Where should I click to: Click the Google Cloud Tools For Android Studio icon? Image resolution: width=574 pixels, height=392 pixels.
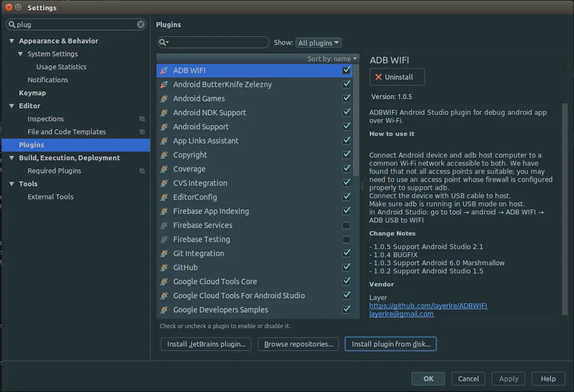click(164, 296)
